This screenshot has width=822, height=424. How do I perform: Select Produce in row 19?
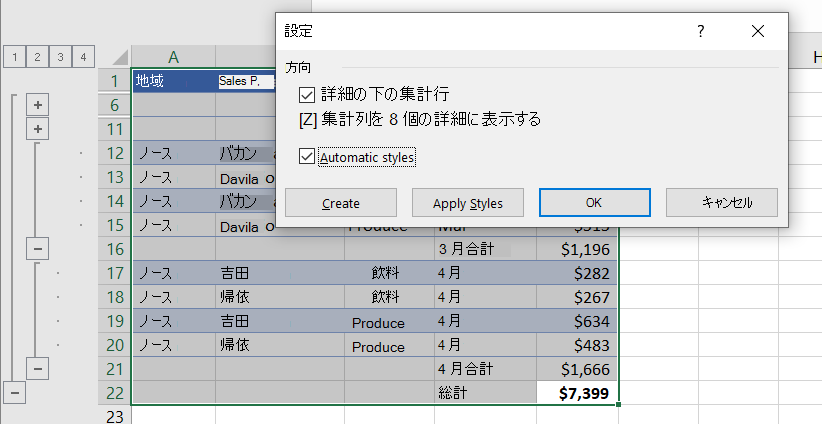coord(390,321)
